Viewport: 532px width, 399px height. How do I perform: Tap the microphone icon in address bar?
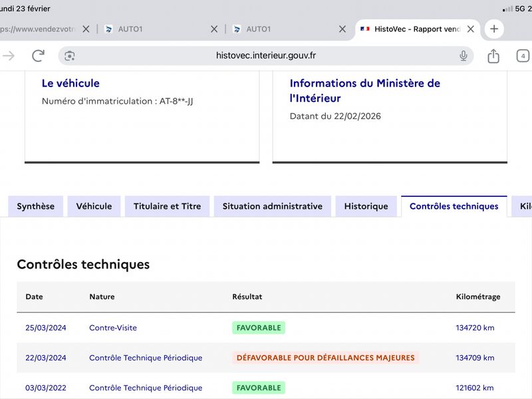tap(464, 56)
